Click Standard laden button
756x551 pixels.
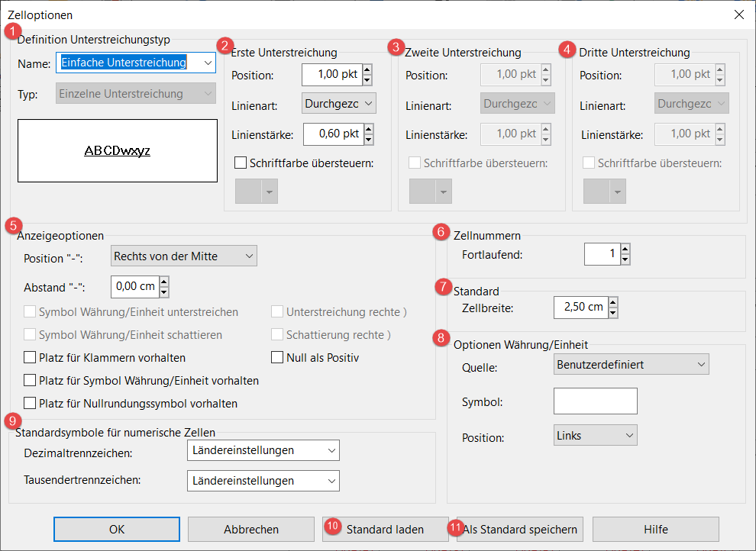coord(385,529)
